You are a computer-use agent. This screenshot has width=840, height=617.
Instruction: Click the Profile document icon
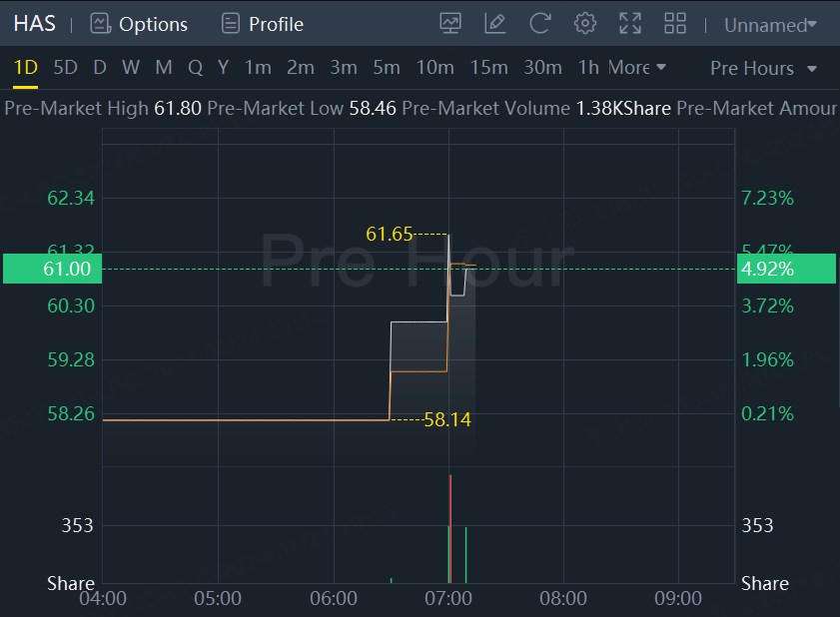point(231,24)
